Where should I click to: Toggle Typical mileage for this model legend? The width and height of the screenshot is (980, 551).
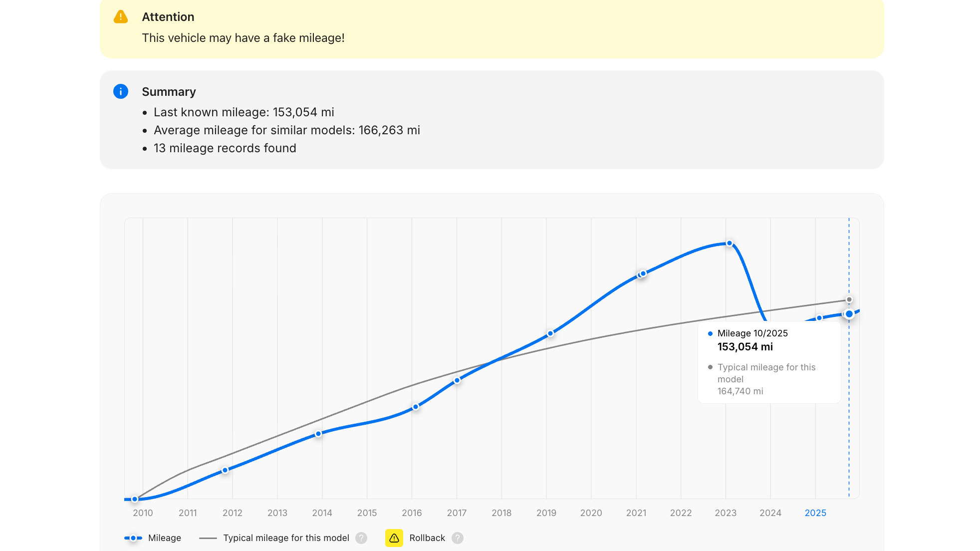pos(286,538)
